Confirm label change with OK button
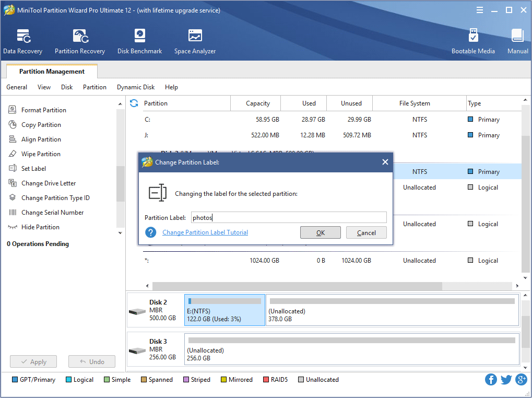 (320, 232)
